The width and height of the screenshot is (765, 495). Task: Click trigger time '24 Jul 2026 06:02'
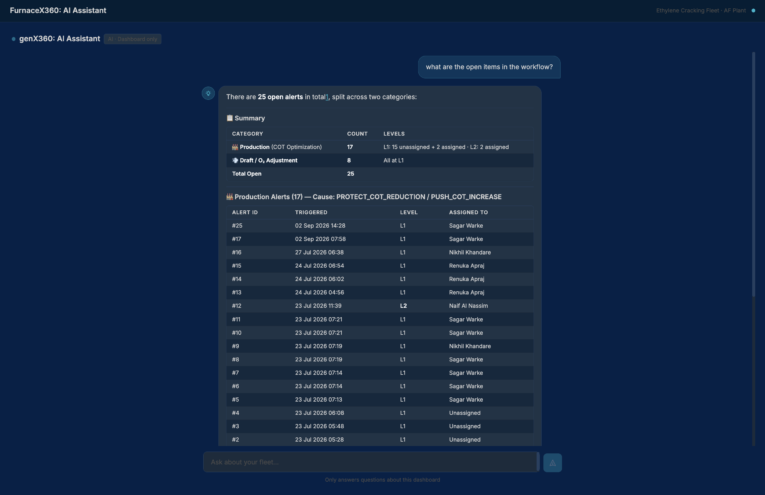click(x=319, y=279)
